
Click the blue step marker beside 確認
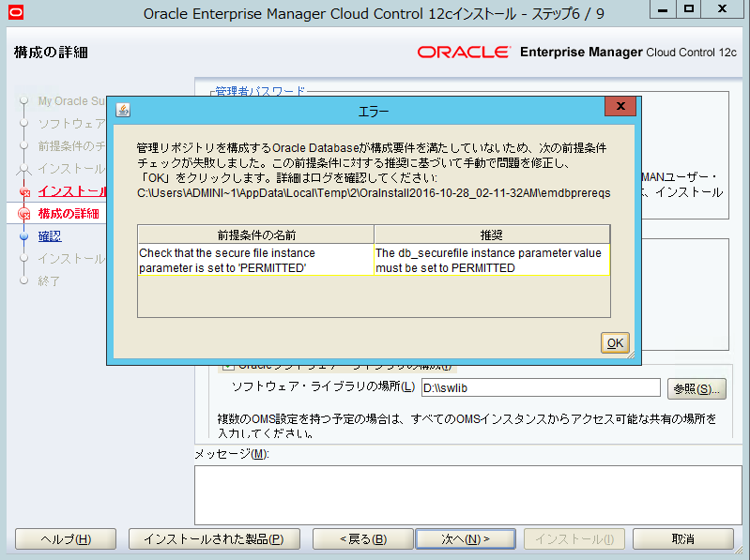(24, 236)
